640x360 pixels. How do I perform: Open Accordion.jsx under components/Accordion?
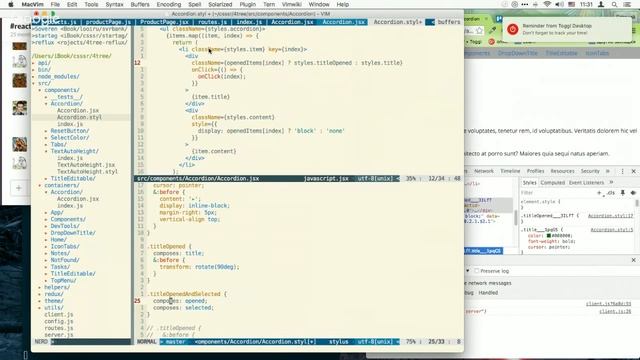click(78, 111)
